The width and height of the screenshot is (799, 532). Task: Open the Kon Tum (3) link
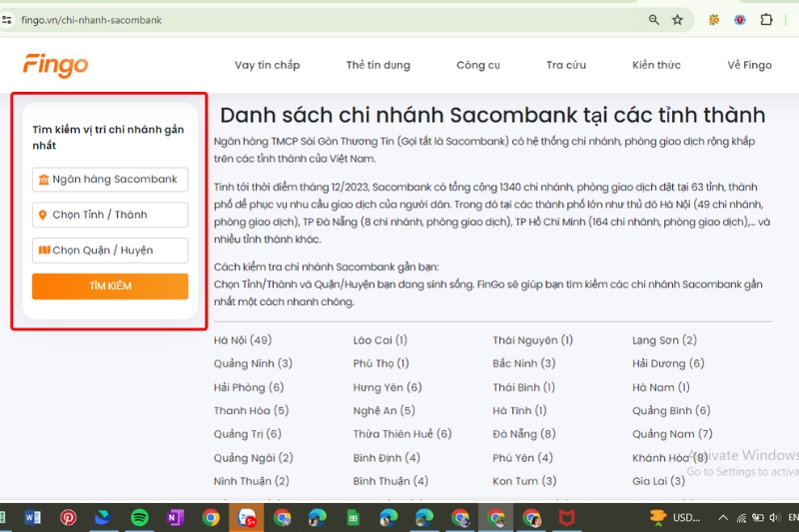[x=524, y=480]
